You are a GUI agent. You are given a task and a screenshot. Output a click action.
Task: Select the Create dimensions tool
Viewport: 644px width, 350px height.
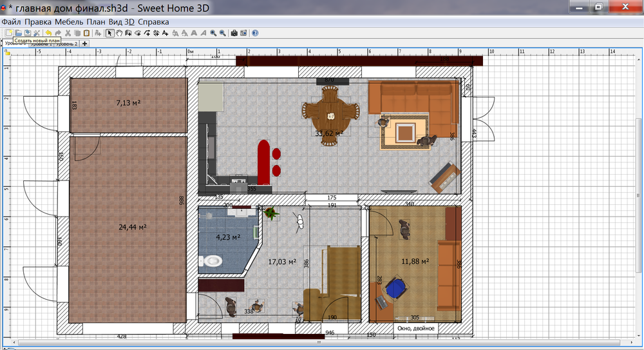coord(156,33)
